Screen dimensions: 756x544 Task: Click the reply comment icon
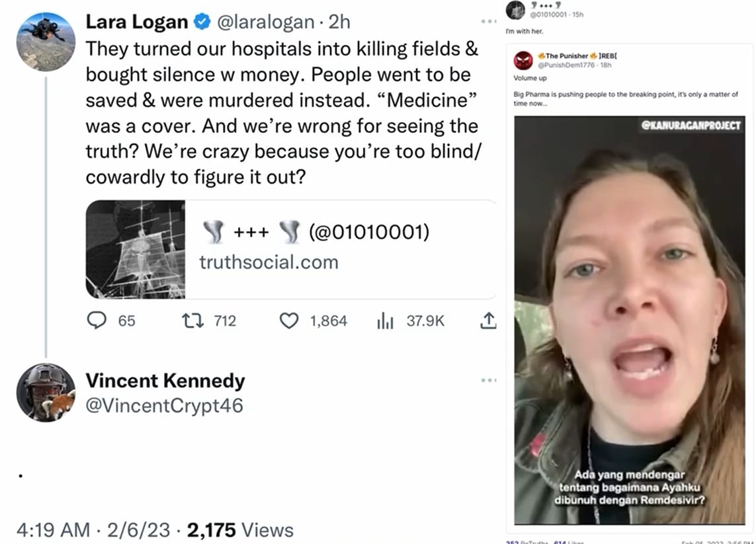tap(97, 321)
